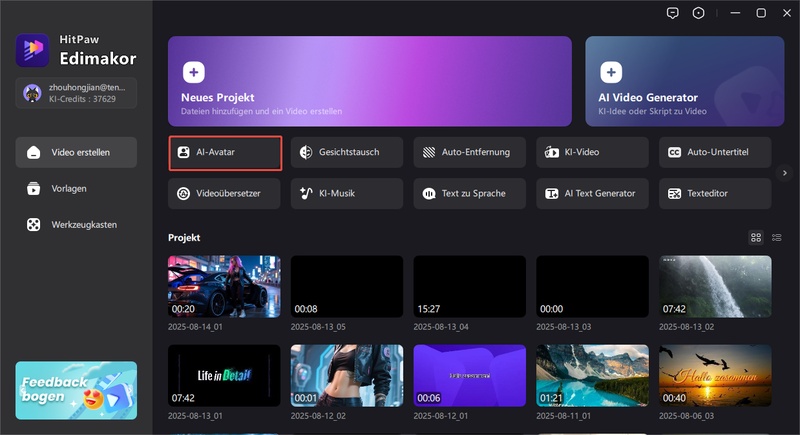
Task: Open the Auto-Entfernung tool
Action: [469, 152]
